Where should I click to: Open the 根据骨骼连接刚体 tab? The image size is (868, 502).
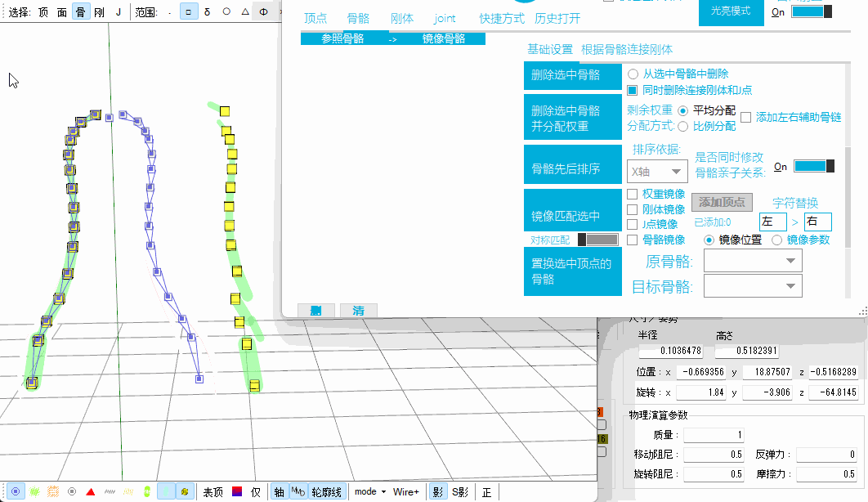tap(627, 49)
